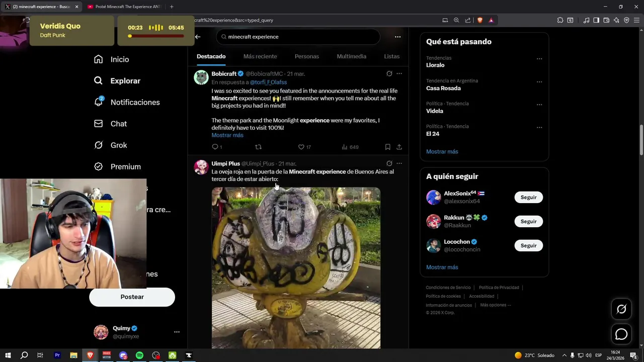Expand Bobicraft post with Mostrar más
The width and height of the screenshot is (644, 362).
[227, 135]
